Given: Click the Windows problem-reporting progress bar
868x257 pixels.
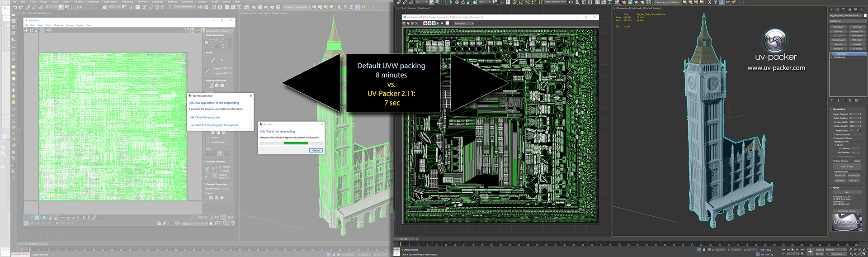Looking at the screenshot, I should tap(291, 143).
